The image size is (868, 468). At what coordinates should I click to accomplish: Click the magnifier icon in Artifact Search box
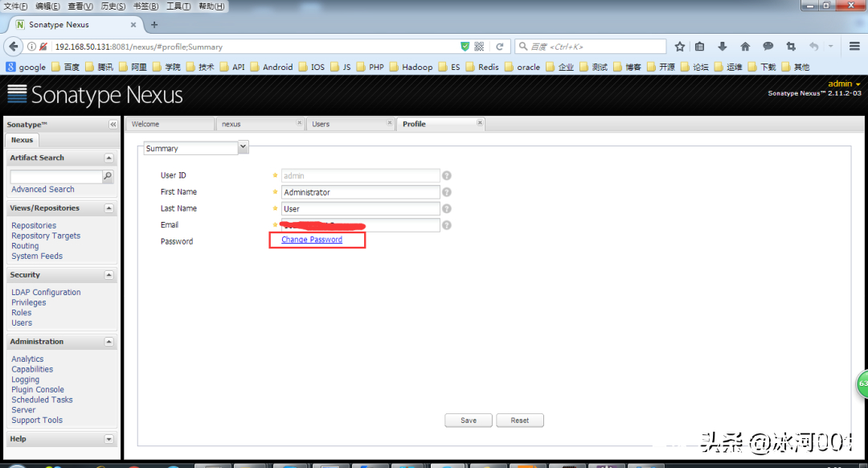(x=108, y=176)
